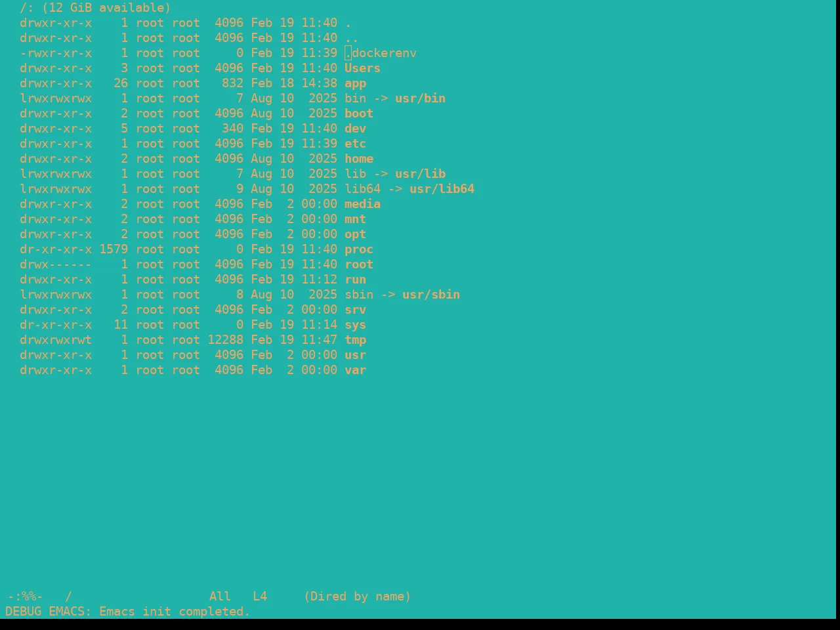Follow the bin symlink entry
Screen dimensions: 840x630
[355, 98]
